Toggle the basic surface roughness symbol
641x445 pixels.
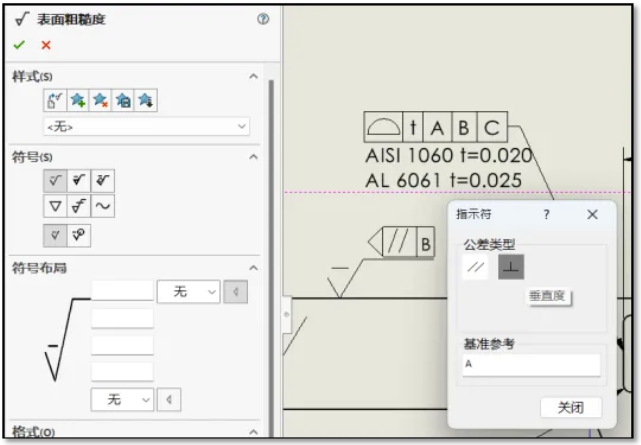point(55,180)
